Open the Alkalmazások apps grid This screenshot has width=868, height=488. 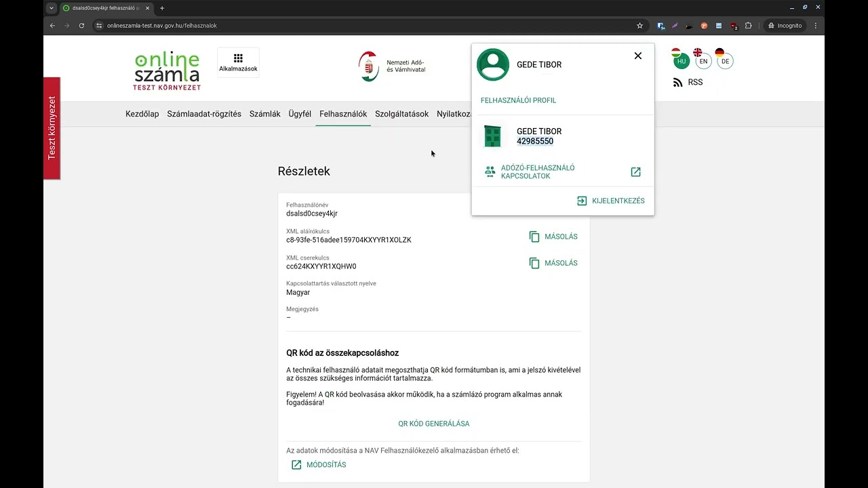click(x=238, y=62)
